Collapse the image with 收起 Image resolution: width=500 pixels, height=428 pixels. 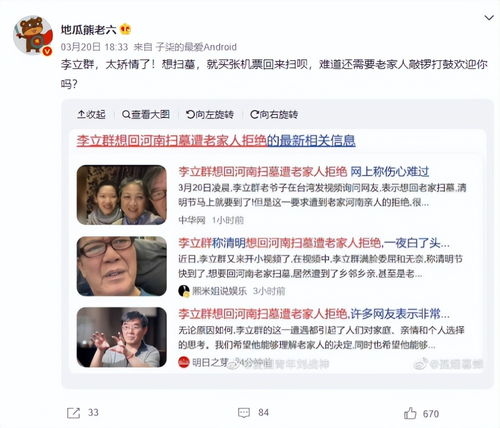point(91,115)
